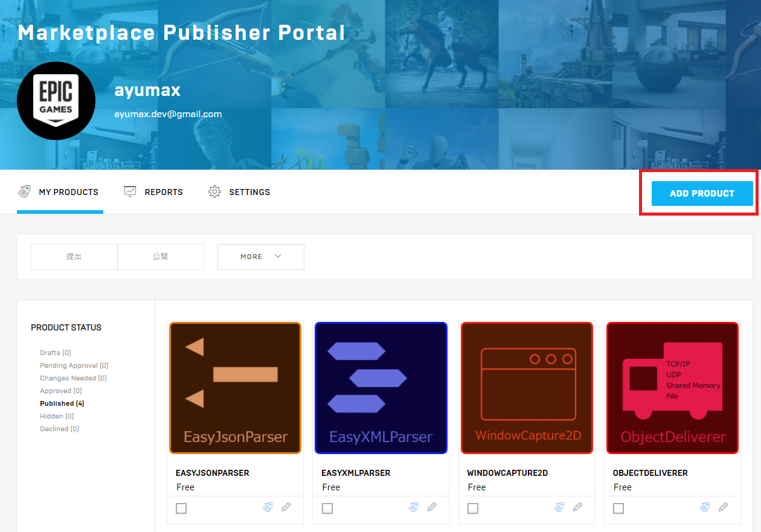Open the ObjectDeliverer product thumbnail
The image size is (761, 532).
[672, 388]
